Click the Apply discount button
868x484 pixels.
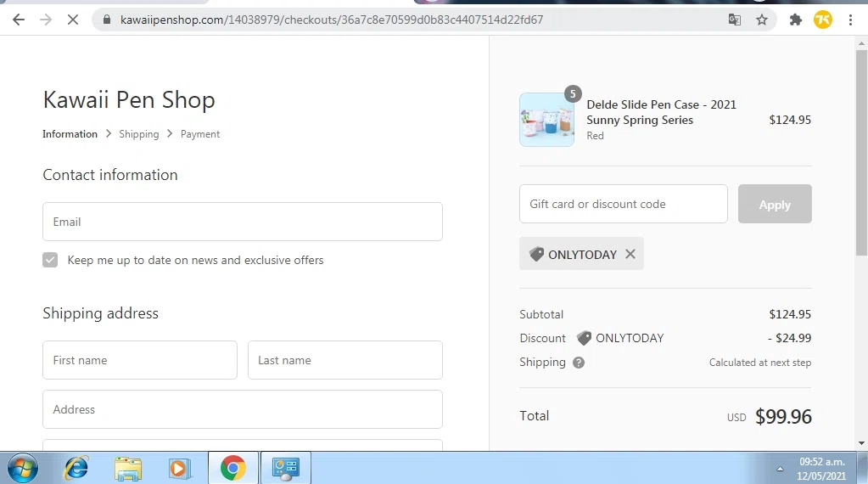coord(775,204)
